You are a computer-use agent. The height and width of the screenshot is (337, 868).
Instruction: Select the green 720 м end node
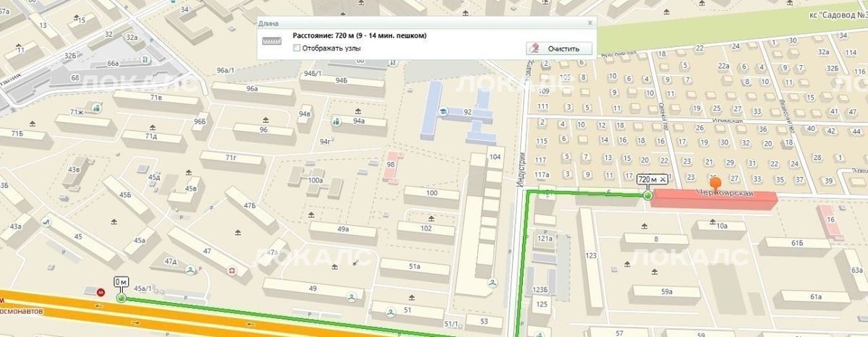[647, 195]
